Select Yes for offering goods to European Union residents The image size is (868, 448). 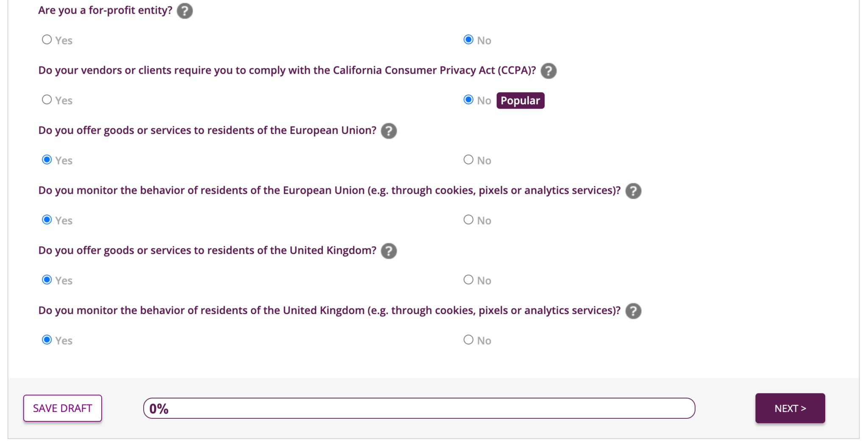[47, 160]
